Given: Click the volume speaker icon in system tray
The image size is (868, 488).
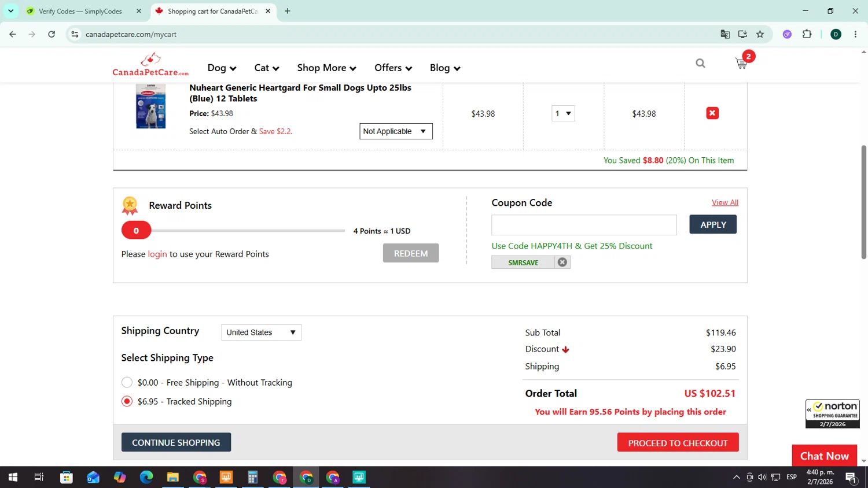Looking at the screenshot, I should (x=762, y=477).
